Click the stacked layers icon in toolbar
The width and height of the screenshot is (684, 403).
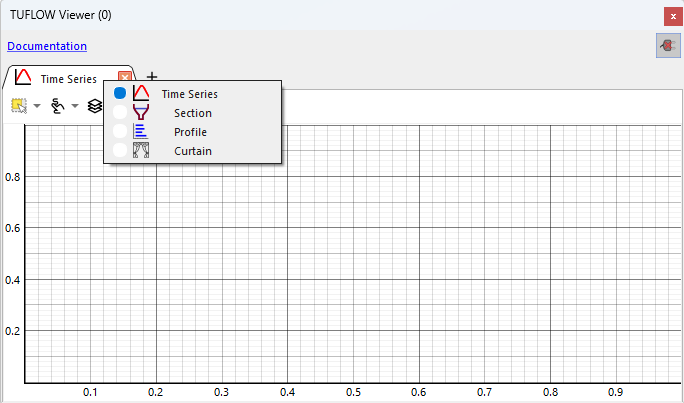click(95, 105)
